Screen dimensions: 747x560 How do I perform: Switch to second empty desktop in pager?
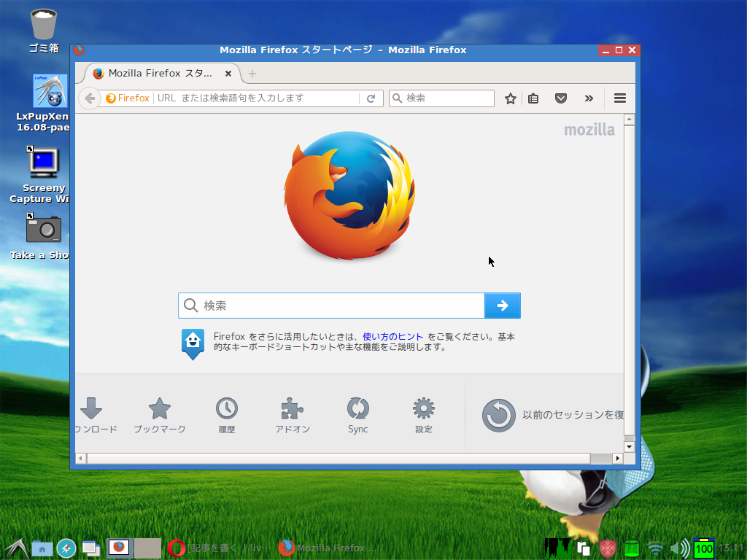point(147,548)
